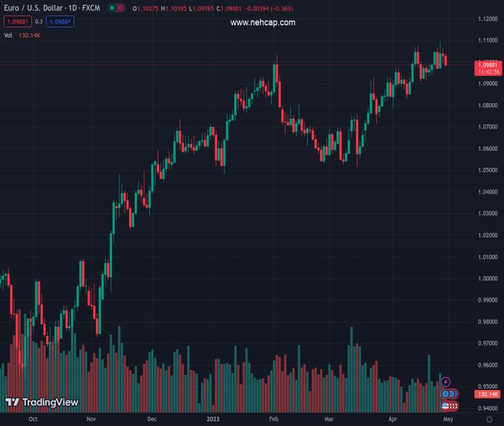Click the spread value 0.3 between prices
Screen dimensions: 504x426
(x=38, y=21)
